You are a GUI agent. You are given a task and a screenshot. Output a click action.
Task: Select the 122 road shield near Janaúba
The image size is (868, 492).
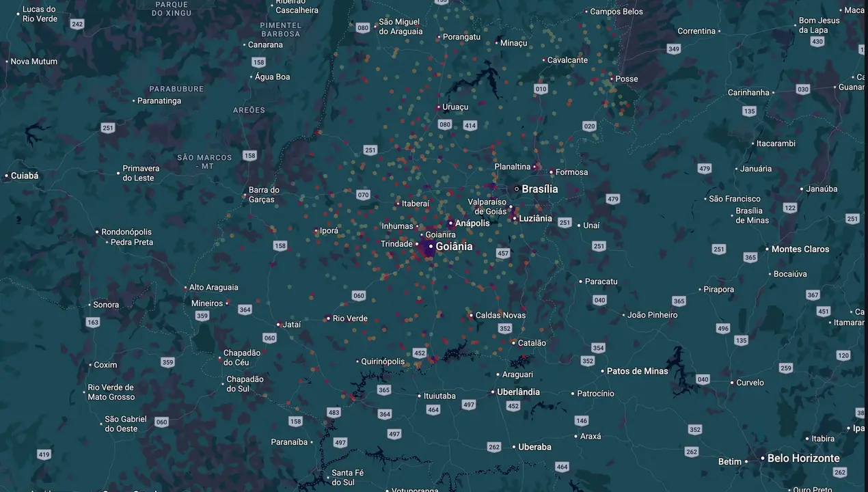coord(790,208)
